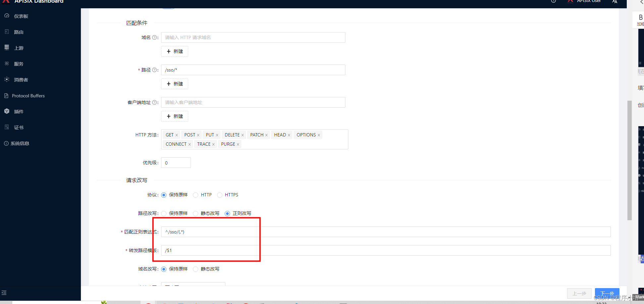This screenshot has width=644, height=304.
Task: Remove the PATCH method tag
Action: pos(266,135)
